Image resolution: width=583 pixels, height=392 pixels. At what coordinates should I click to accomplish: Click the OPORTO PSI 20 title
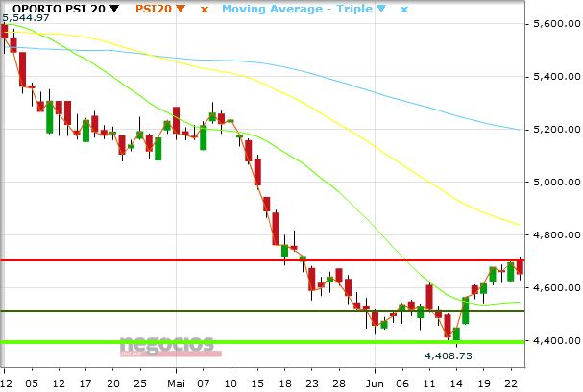pyautogui.click(x=60, y=9)
